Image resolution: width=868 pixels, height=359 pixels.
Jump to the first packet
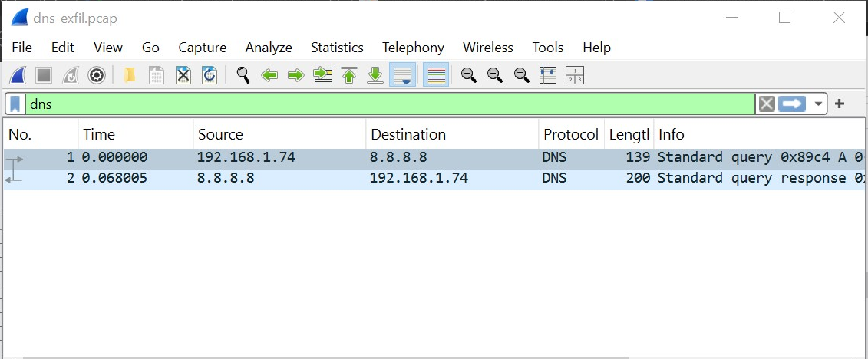(x=348, y=75)
